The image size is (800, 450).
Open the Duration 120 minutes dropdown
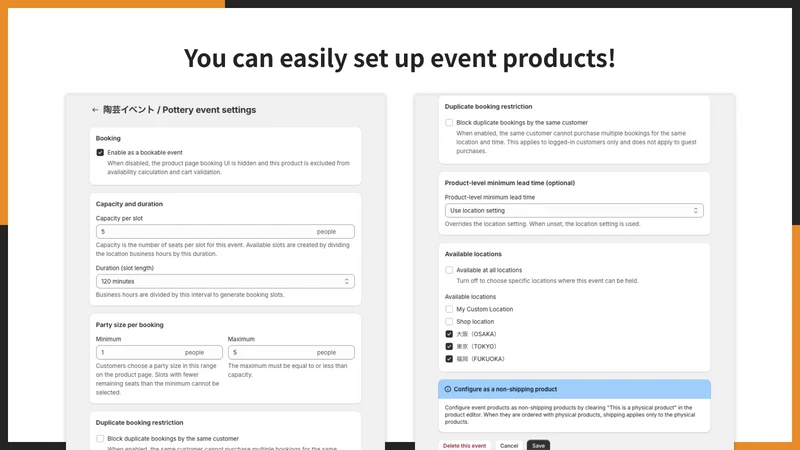[x=225, y=282]
